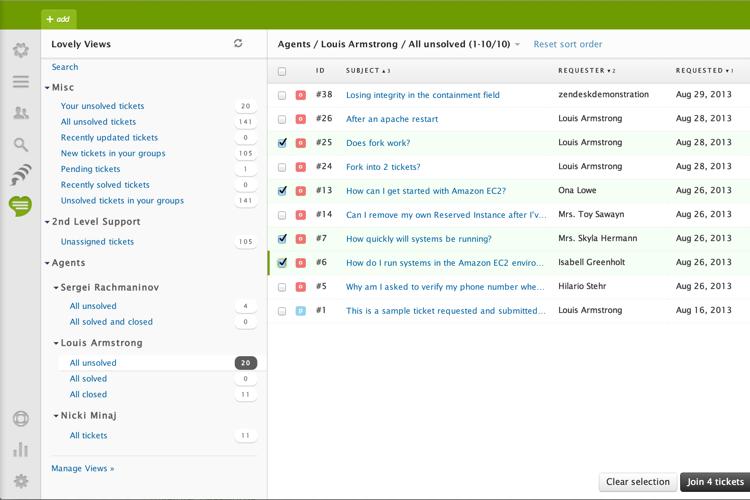Toggle the select-all checkbox in table header
The height and width of the screenshot is (500, 750).
[282, 71]
